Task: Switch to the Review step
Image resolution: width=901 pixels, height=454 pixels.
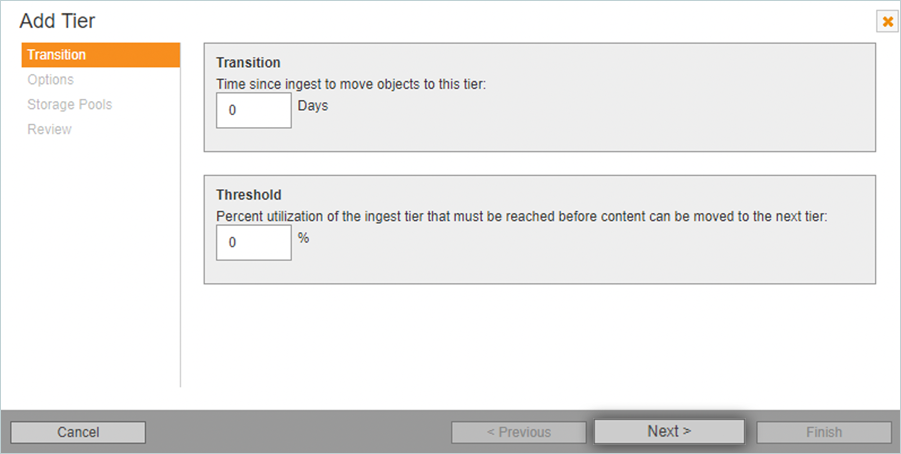Action: click(x=49, y=129)
